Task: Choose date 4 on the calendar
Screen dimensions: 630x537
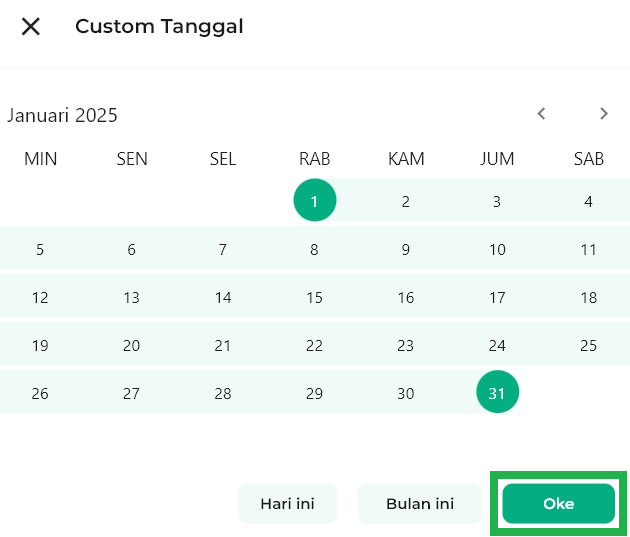Action: pyautogui.click(x=588, y=202)
